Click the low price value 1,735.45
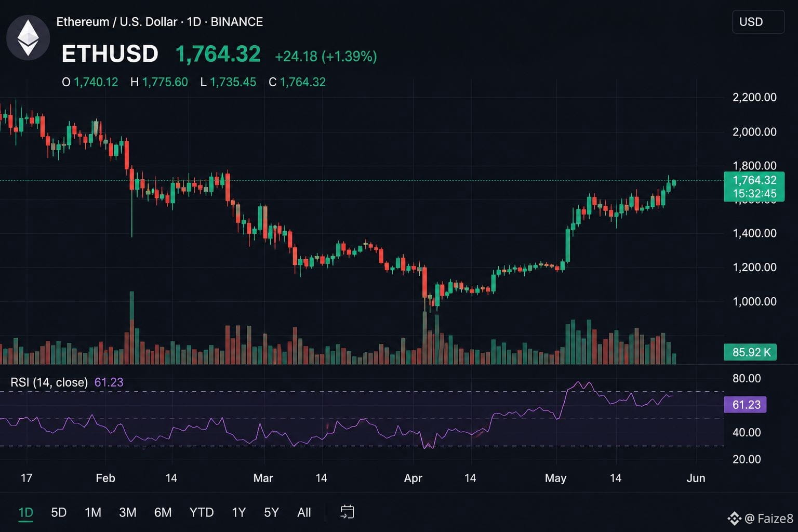 click(x=233, y=82)
